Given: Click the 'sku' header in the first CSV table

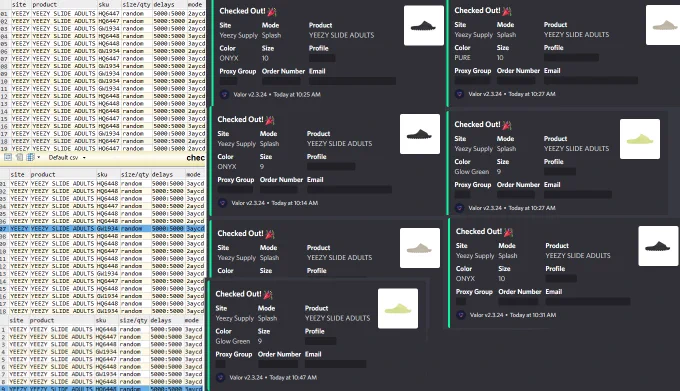Looking at the screenshot, I should [104, 4].
